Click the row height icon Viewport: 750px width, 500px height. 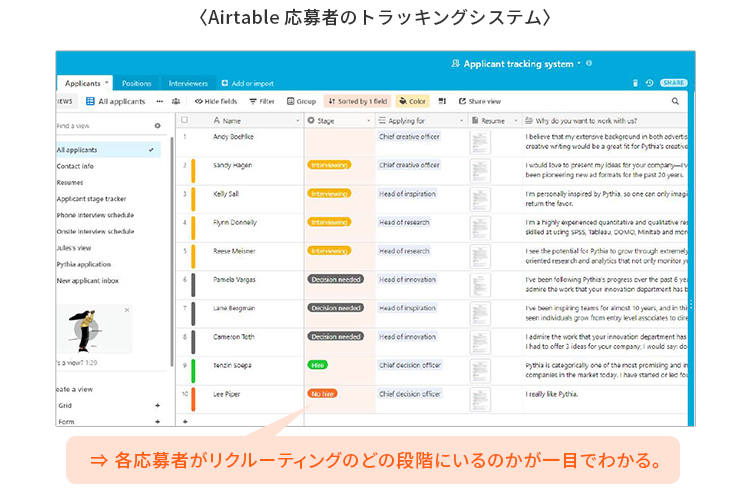[442, 101]
